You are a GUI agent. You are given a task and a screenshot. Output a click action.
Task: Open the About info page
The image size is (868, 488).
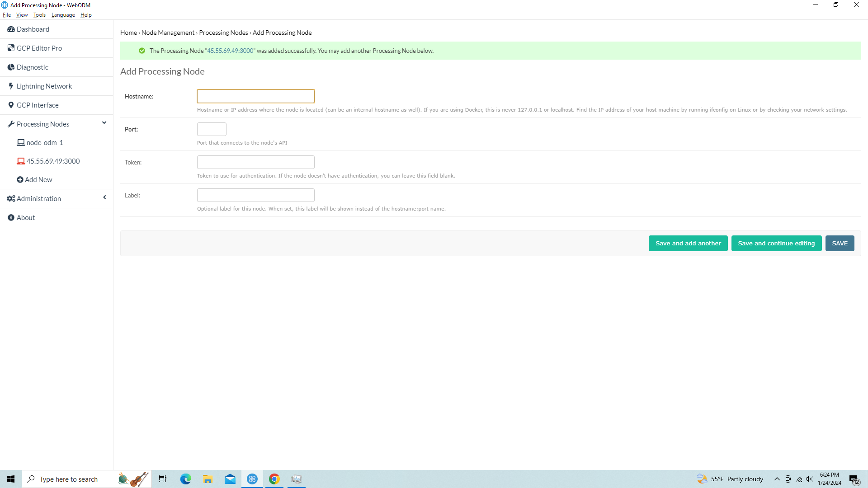25,218
